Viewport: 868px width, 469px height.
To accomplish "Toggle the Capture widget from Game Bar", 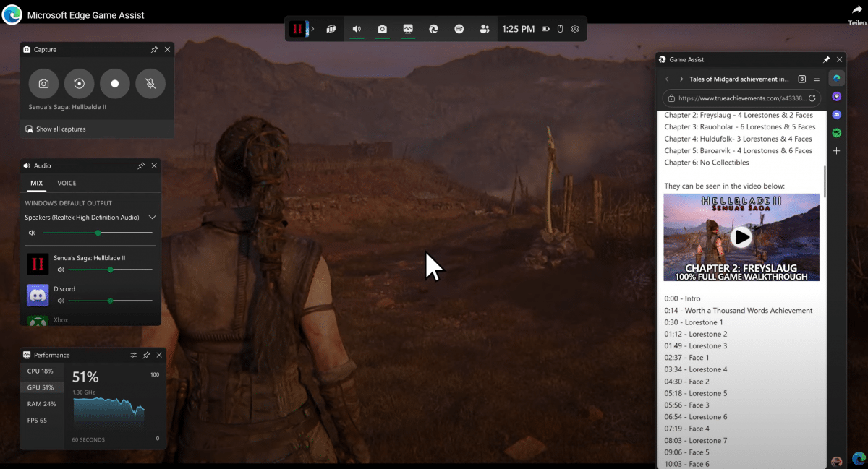I will point(382,29).
